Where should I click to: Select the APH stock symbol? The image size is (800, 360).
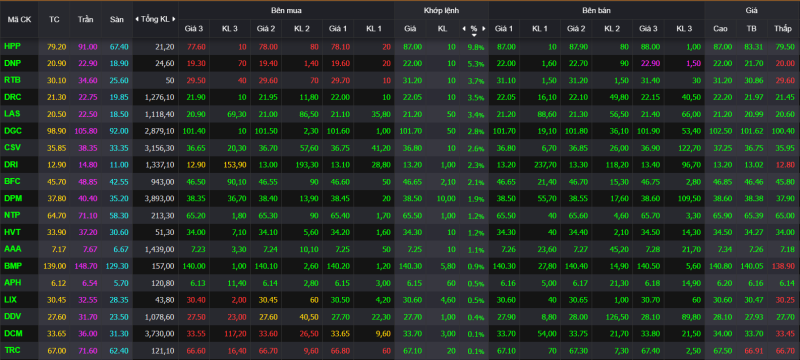tap(12, 282)
